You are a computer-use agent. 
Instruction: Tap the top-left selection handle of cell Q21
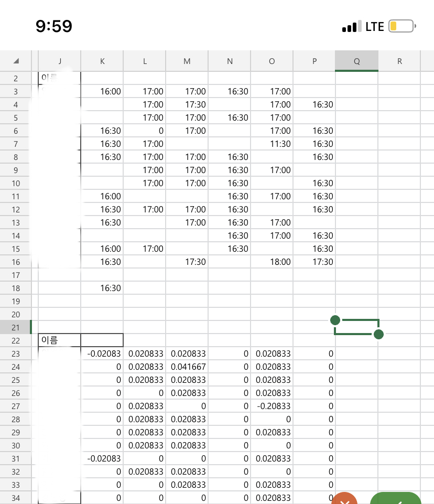(335, 320)
